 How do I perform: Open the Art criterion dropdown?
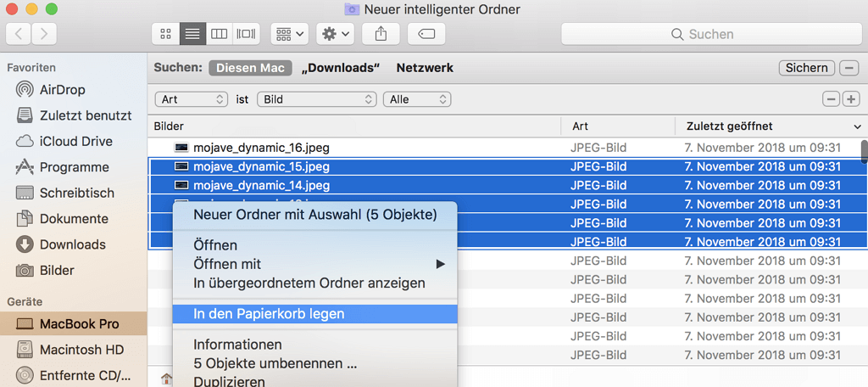[192, 99]
